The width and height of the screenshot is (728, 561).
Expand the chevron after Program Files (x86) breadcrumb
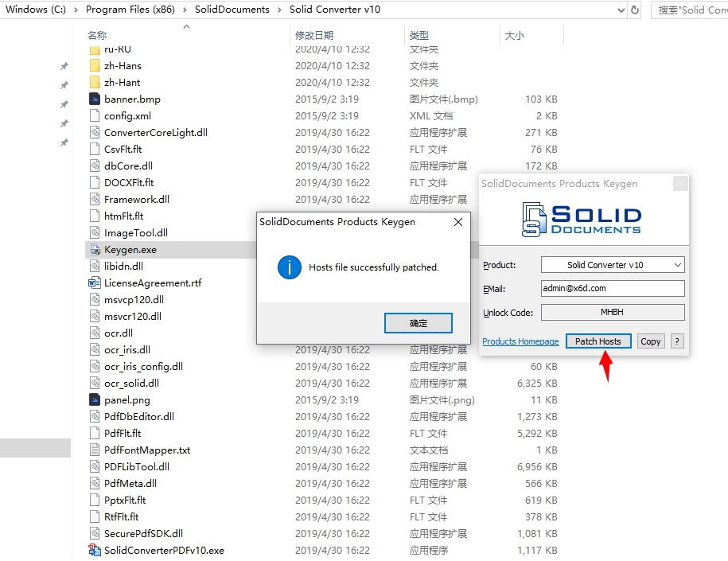(185, 10)
